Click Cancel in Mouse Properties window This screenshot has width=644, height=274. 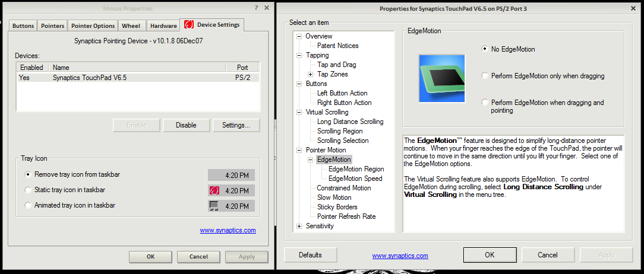click(x=198, y=257)
